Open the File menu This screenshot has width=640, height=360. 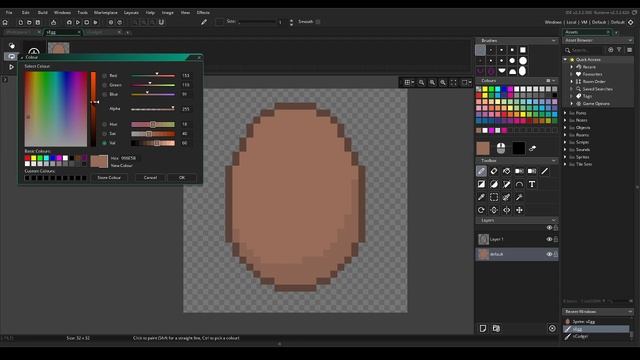coord(9,13)
